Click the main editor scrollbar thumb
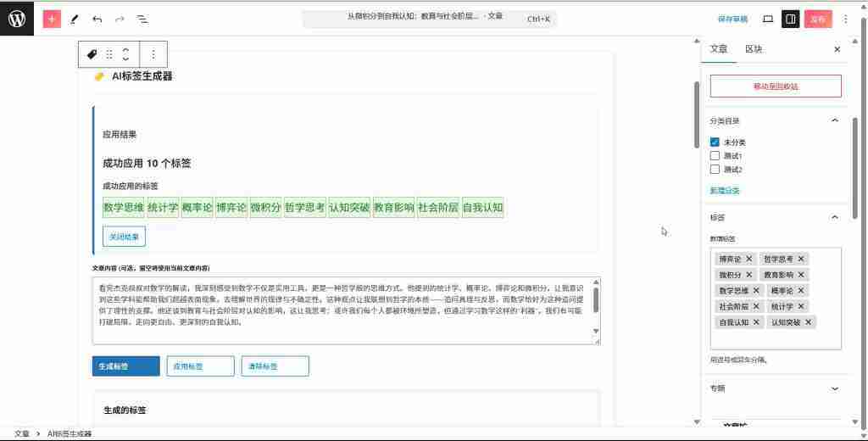 point(697,114)
